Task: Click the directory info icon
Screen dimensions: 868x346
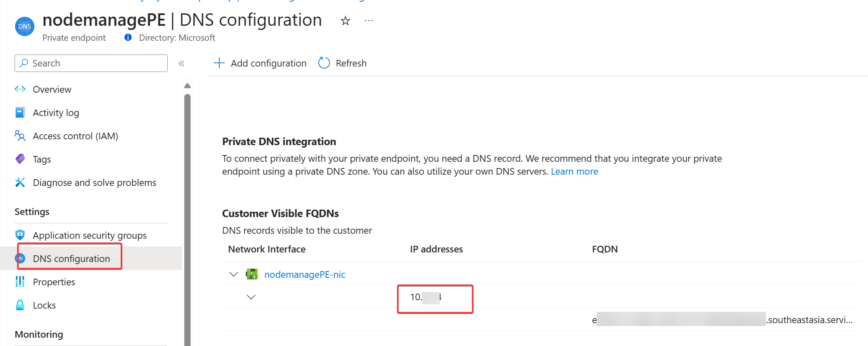Action: (x=128, y=37)
